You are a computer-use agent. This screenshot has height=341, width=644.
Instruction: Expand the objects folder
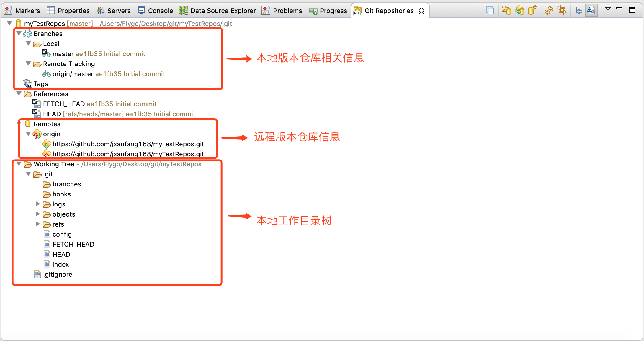(x=37, y=214)
